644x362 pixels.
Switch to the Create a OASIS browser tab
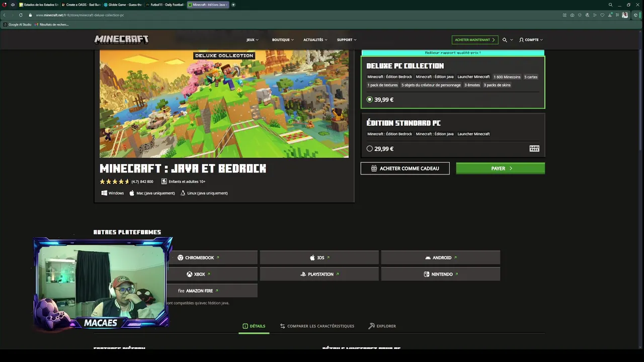pyautogui.click(x=81, y=5)
